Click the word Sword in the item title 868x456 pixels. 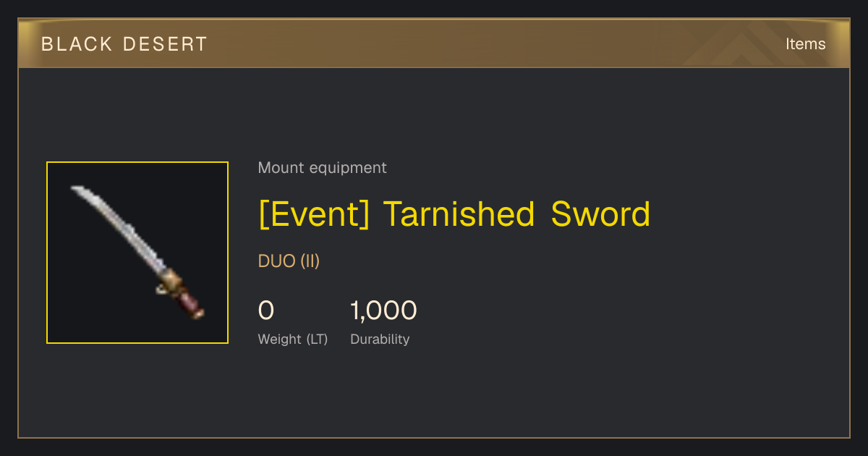click(600, 214)
